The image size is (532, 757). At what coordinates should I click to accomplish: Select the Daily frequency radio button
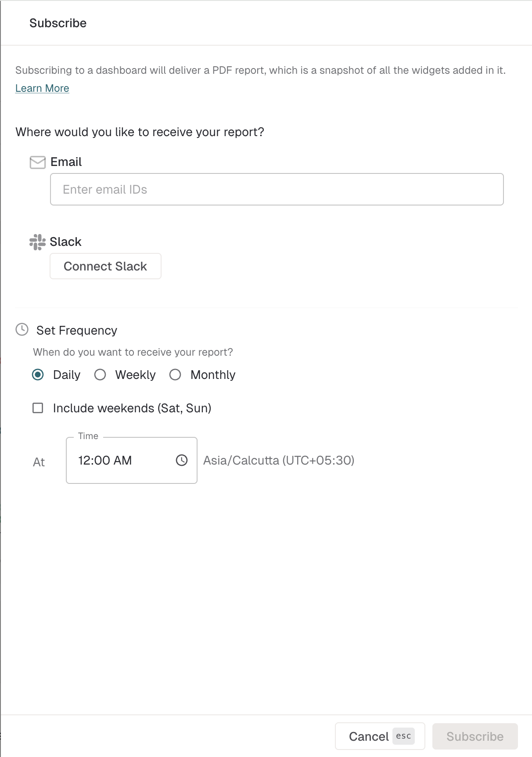click(x=38, y=375)
